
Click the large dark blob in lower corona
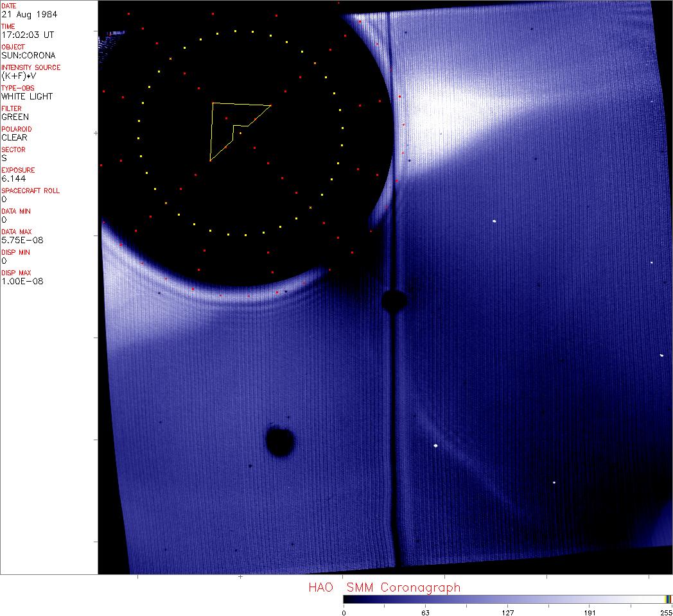click(x=280, y=441)
